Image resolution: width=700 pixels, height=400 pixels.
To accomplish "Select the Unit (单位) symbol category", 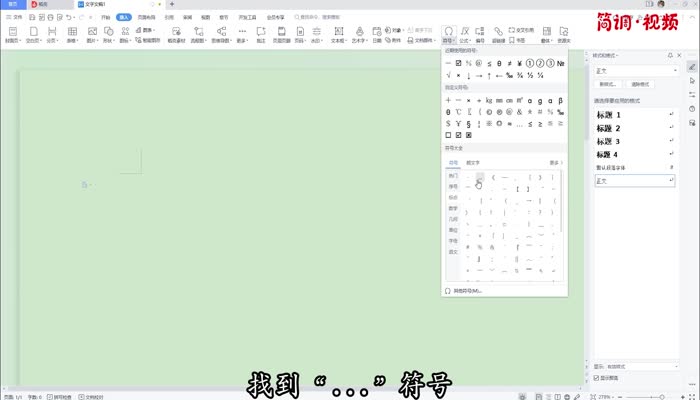I will (453, 230).
